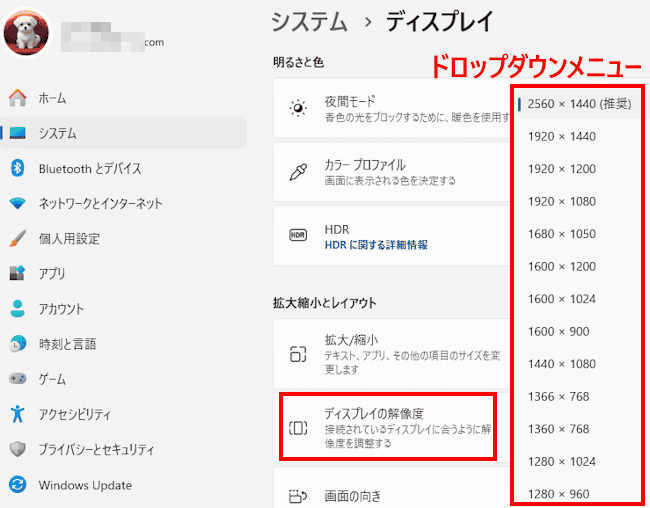Select 1280 × 1024 resolution
Screen dimensions: 650x508
pos(562,462)
